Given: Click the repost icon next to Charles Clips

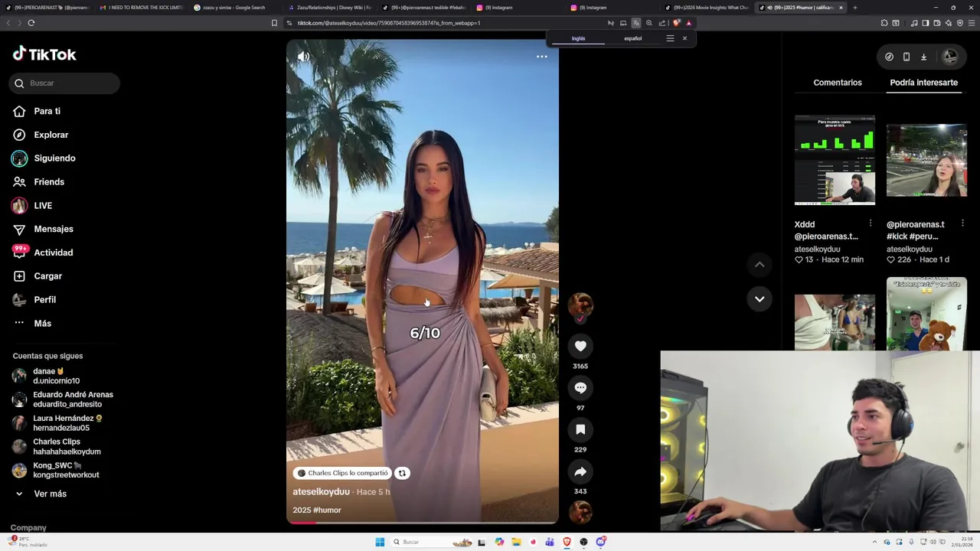Looking at the screenshot, I should pos(402,473).
